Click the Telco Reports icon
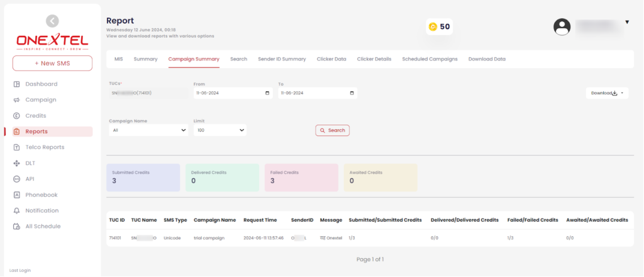The height and width of the screenshot is (277, 644). pyautogui.click(x=17, y=147)
